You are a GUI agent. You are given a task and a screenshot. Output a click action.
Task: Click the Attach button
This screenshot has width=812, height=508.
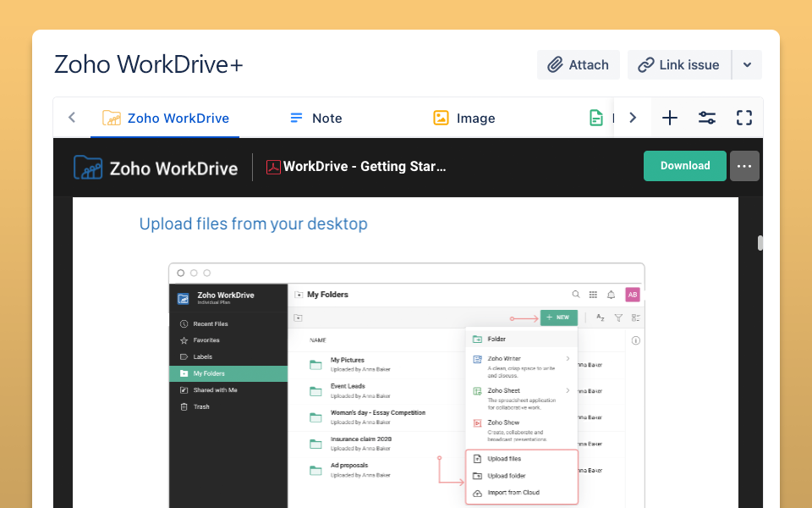[578, 65]
